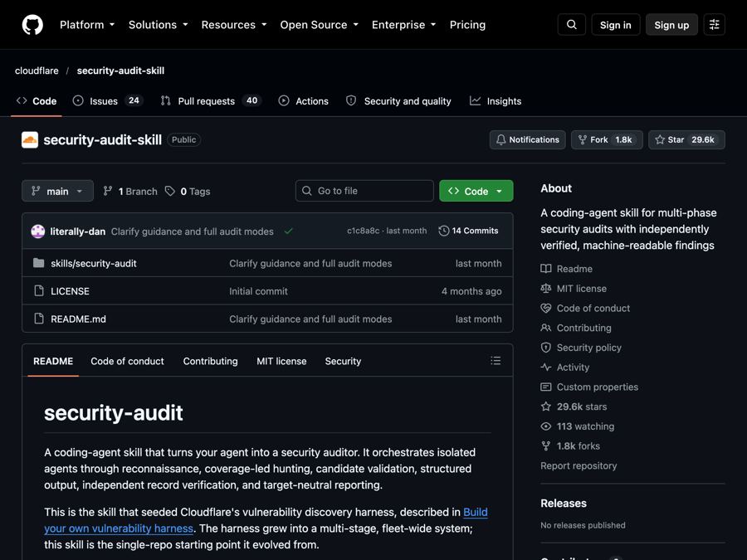The width and height of the screenshot is (747, 560).
Task: Click the shield icon beside Security policy
Action: [546, 348]
